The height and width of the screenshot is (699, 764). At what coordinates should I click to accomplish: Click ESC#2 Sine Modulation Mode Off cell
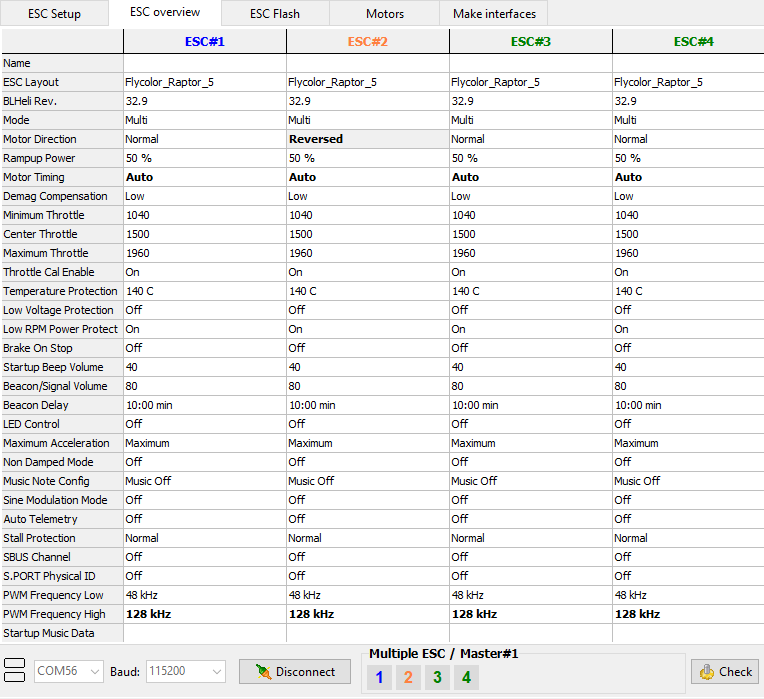point(368,500)
